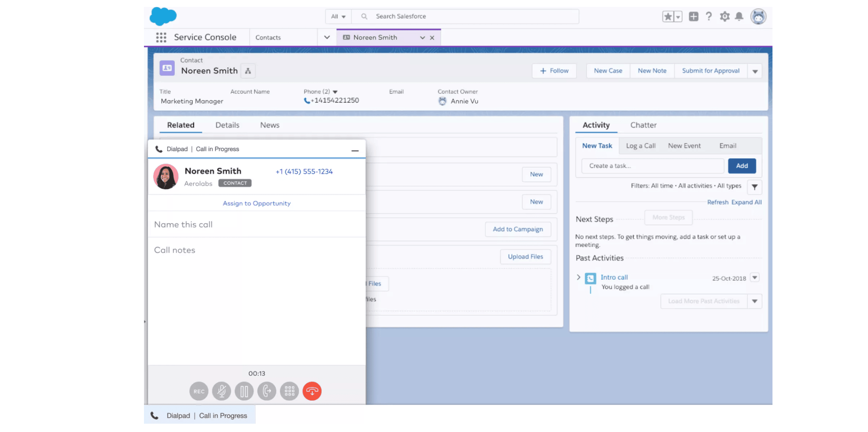Screen dimensions: 868x432
Task: Click the New Case button
Action: coord(608,71)
